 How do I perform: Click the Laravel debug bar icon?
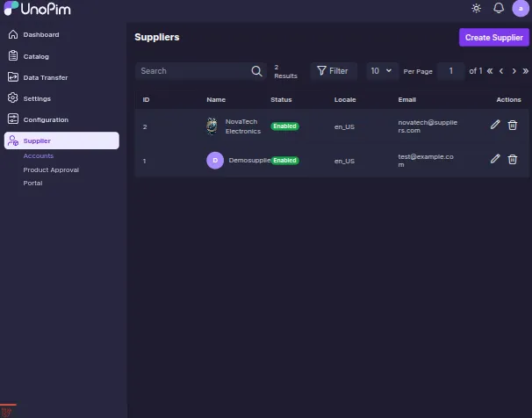point(7,412)
